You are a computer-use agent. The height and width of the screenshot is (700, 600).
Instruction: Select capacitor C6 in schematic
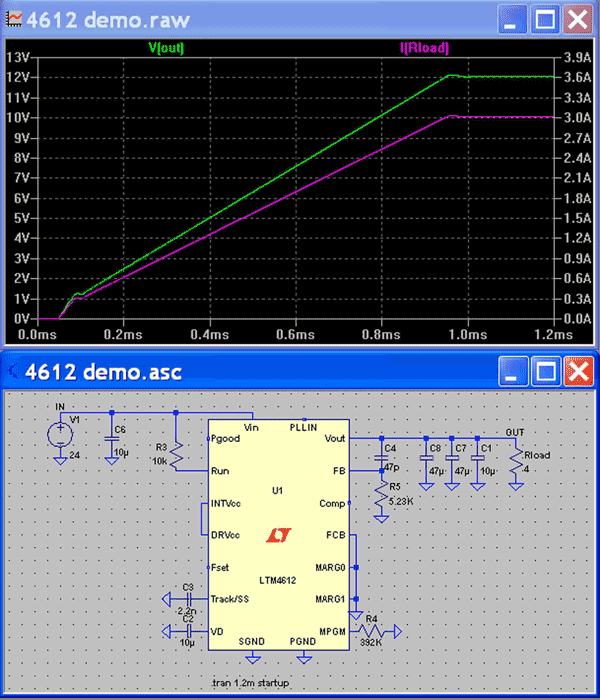coord(112,439)
